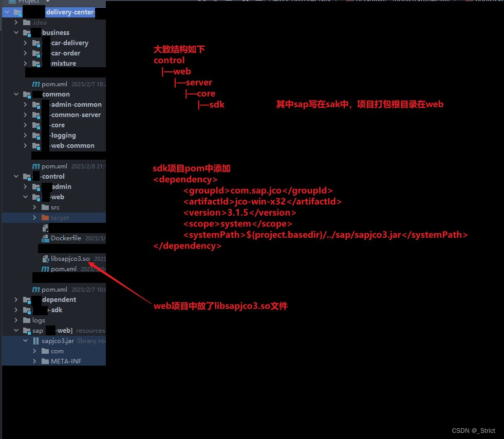Select the logs folder icon
The height and width of the screenshot is (439, 504).
(x=27, y=320)
